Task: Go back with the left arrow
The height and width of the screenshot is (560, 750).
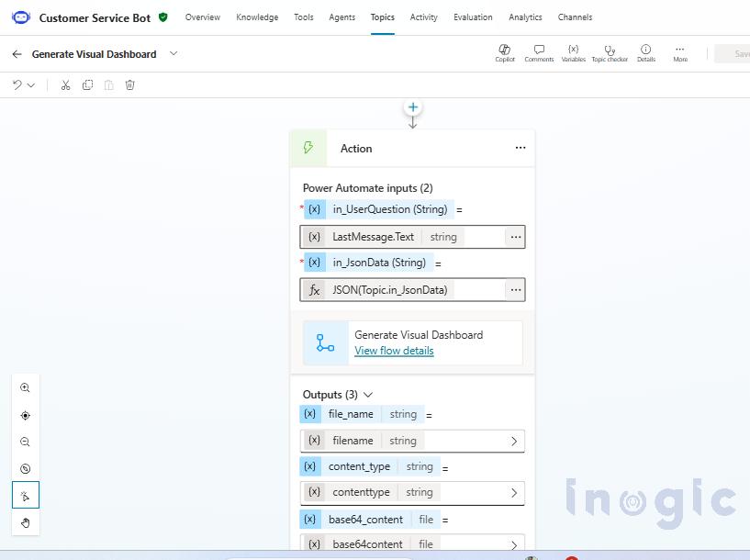Action: (x=17, y=54)
